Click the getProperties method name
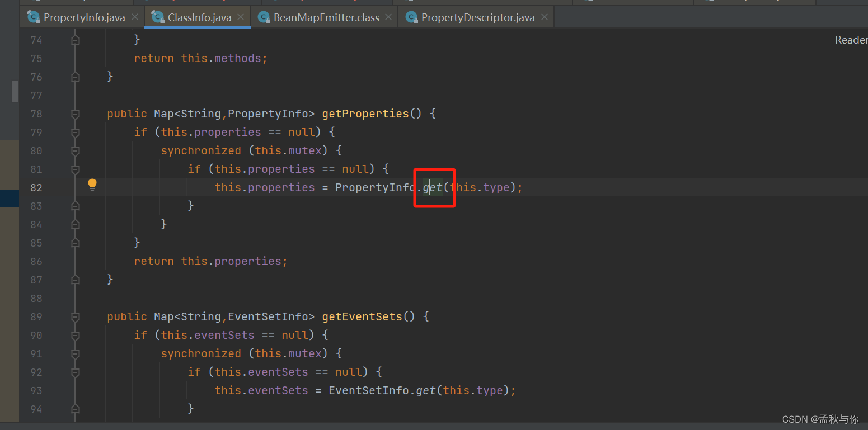The height and width of the screenshot is (430, 868). tap(365, 114)
